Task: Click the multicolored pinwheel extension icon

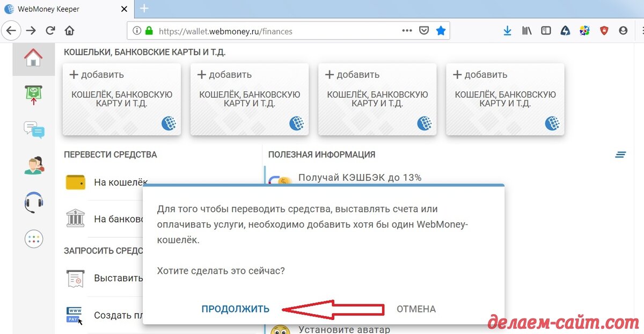Action: (584, 31)
